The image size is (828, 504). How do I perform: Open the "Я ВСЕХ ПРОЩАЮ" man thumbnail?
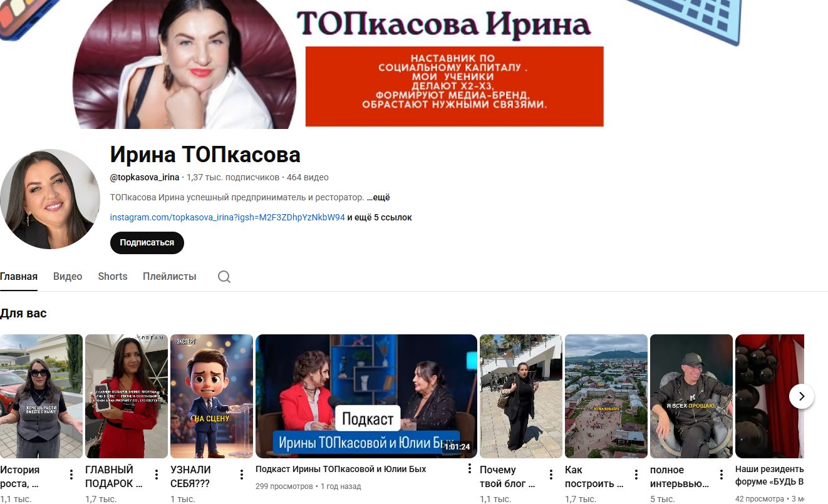[691, 396]
